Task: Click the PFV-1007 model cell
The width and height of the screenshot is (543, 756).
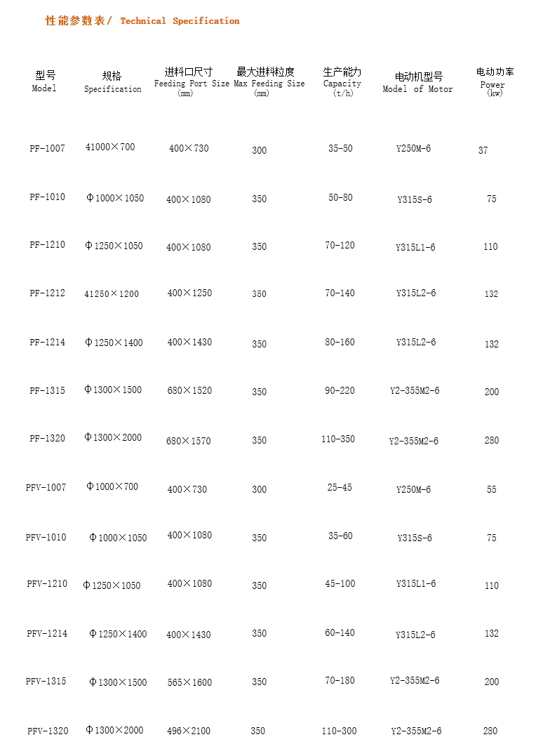Action: pos(46,487)
